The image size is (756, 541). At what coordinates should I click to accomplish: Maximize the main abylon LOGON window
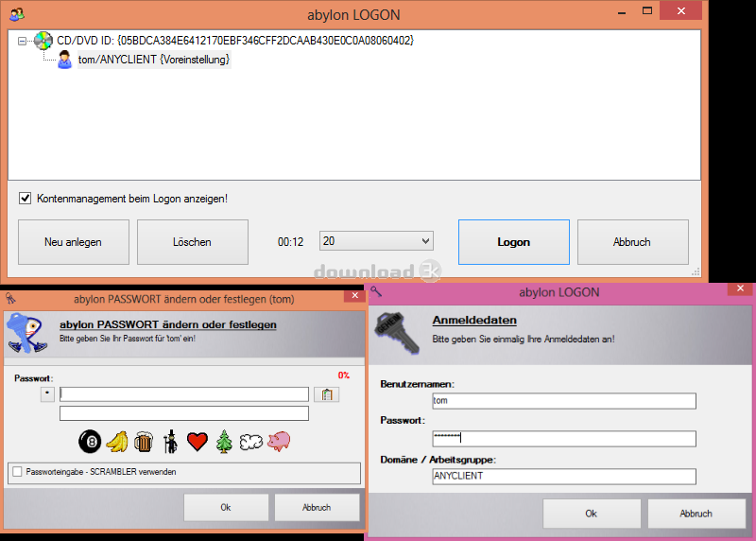click(647, 10)
